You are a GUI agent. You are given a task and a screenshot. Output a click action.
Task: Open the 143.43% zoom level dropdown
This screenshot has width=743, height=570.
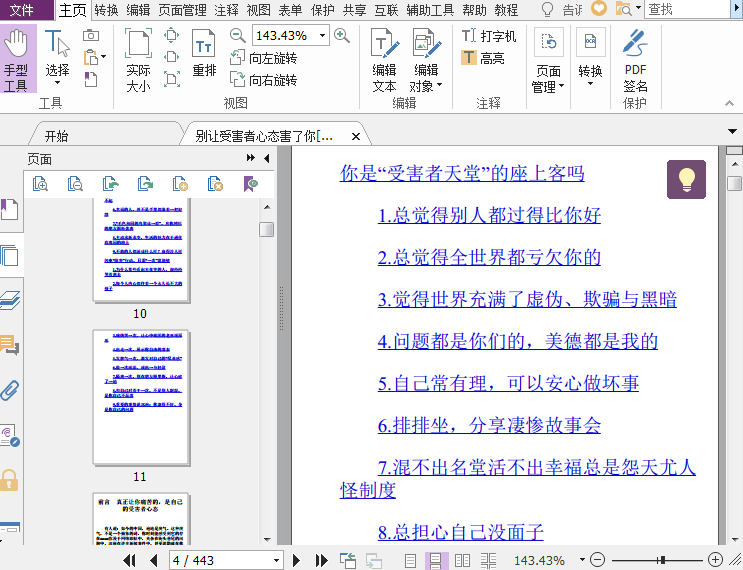click(323, 36)
